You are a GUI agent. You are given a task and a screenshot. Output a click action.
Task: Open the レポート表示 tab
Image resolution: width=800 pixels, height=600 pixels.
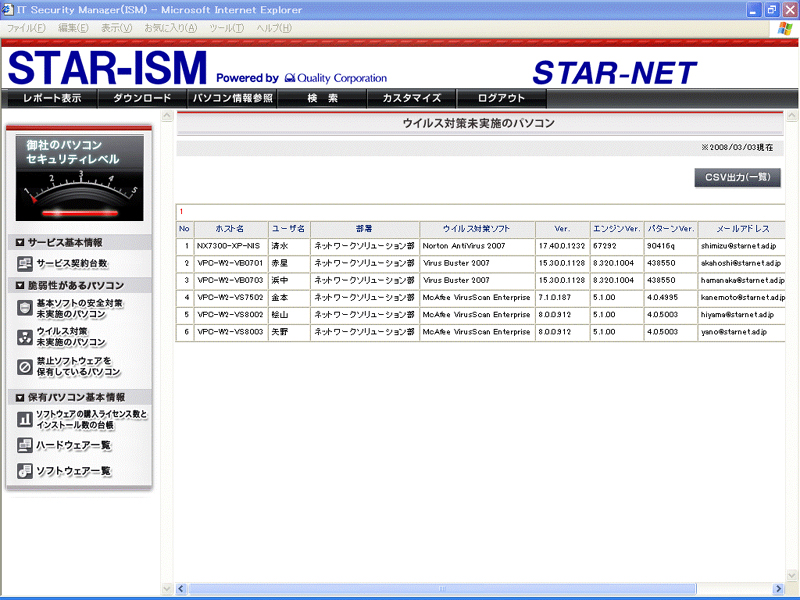coord(52,98)
